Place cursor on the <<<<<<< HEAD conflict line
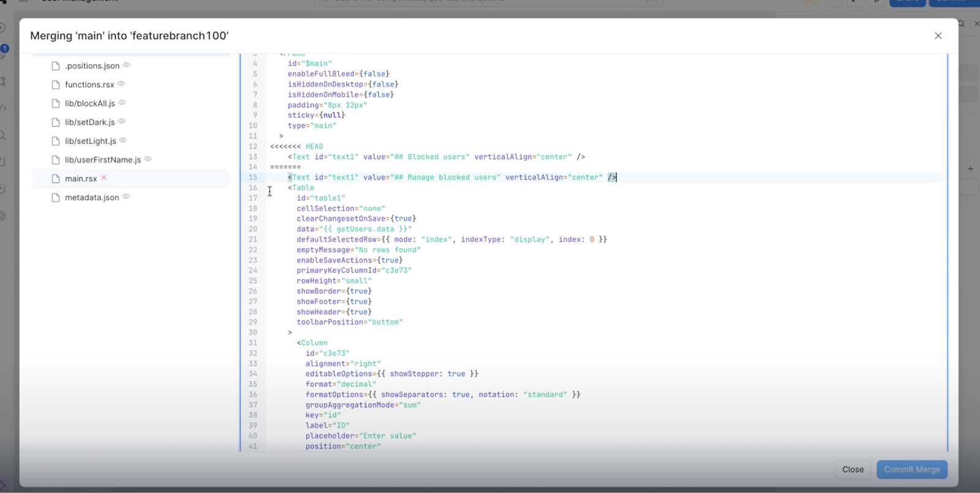Image resolution: width=980 pixels, height=493 pixels. pos(297,146)
